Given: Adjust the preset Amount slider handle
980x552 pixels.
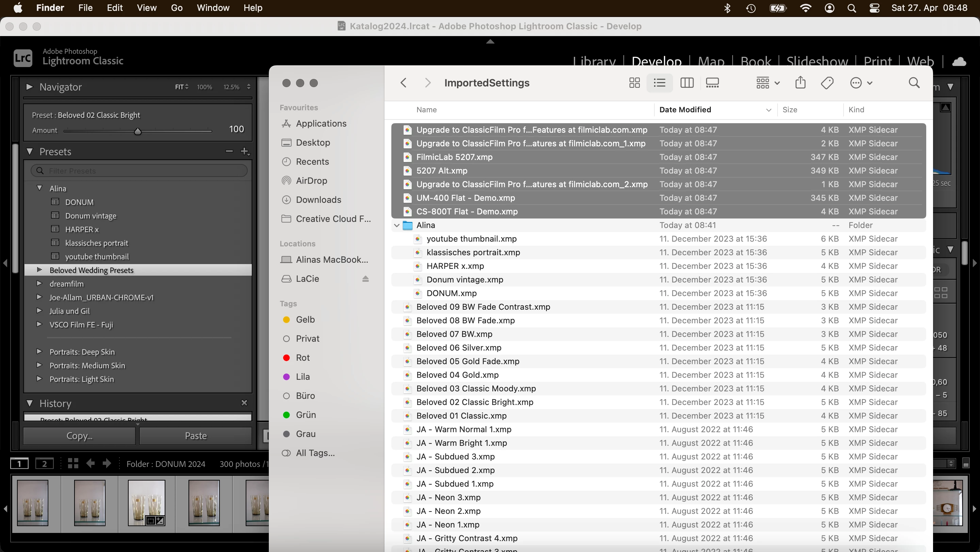Looking at the screenshot, I should point(138,131).
